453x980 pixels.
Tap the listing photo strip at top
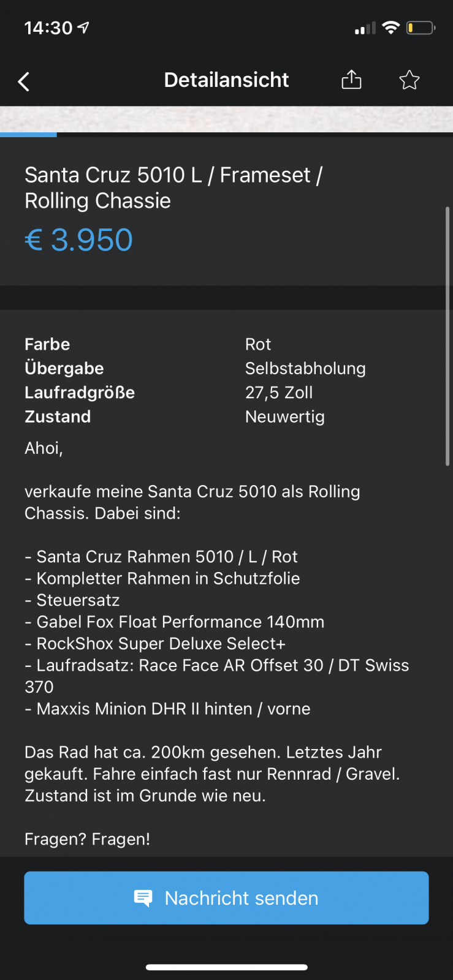[226, 118]
